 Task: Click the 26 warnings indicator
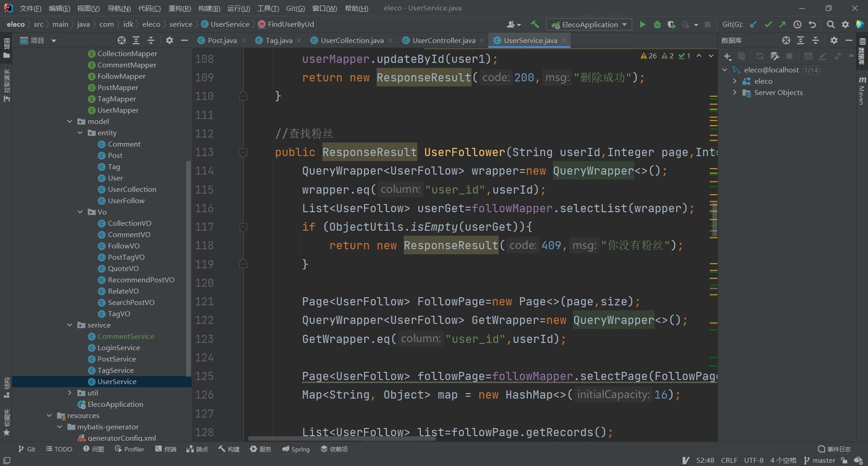tap(648, 56)
